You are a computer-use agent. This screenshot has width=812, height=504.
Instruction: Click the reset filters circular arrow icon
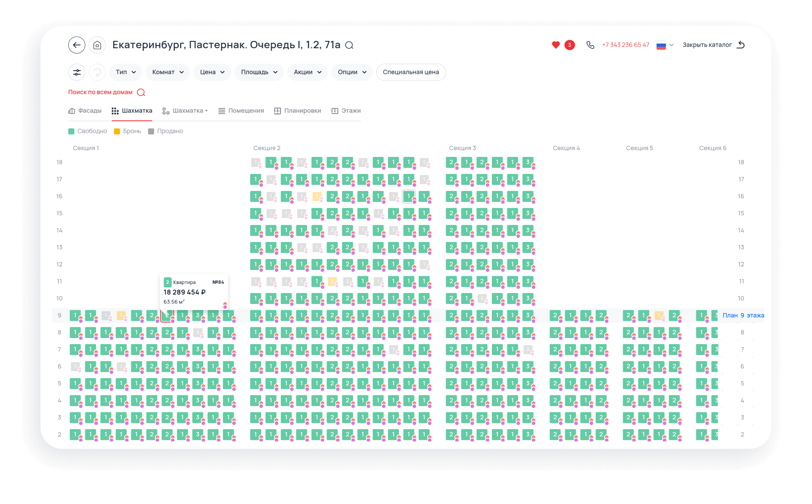(97, 72)
